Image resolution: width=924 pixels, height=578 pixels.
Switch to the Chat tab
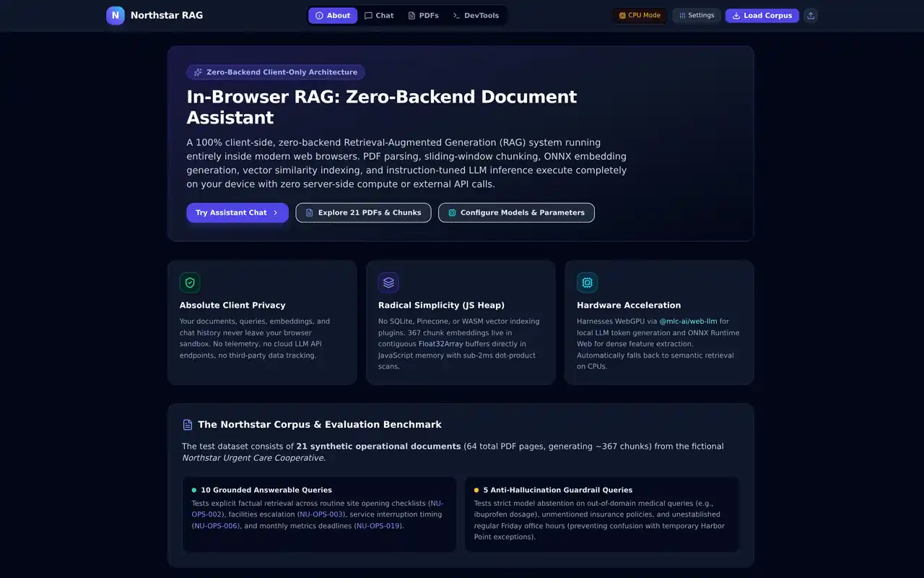click(379, 15)
